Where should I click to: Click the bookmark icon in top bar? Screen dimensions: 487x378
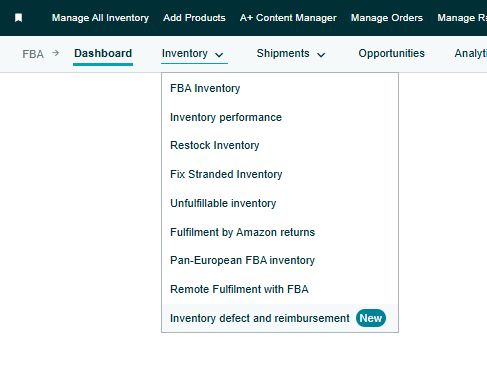[19, 18]
